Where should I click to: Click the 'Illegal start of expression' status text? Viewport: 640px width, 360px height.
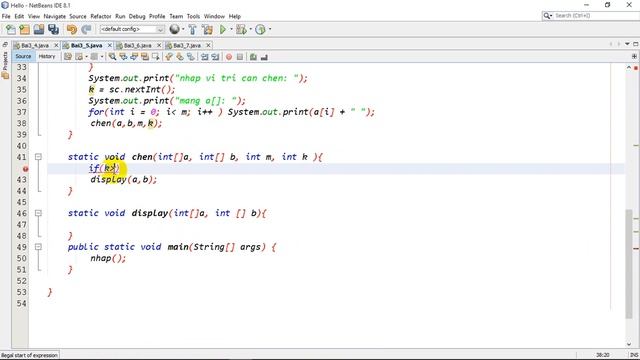coord(29,355)
